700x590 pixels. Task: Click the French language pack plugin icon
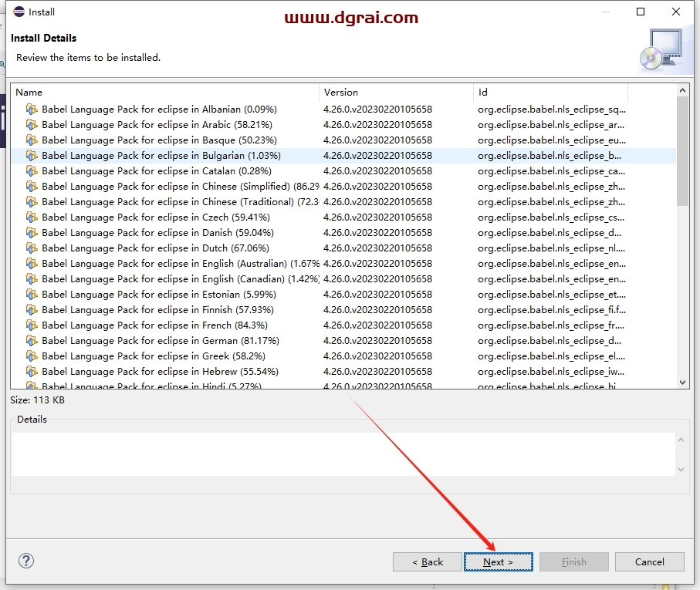[31, 325]
